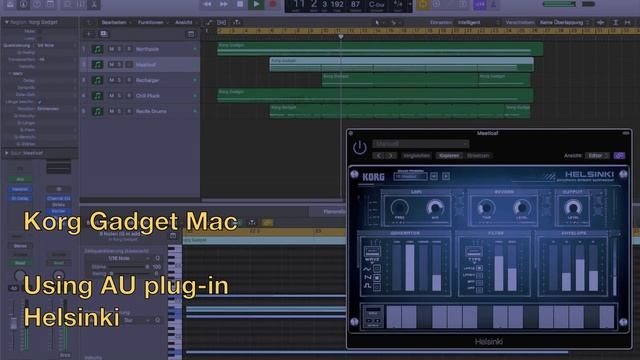Toggle the yellow Cycle mode button
The width and height of the screenshot is (640, 360).
point(422,4)
